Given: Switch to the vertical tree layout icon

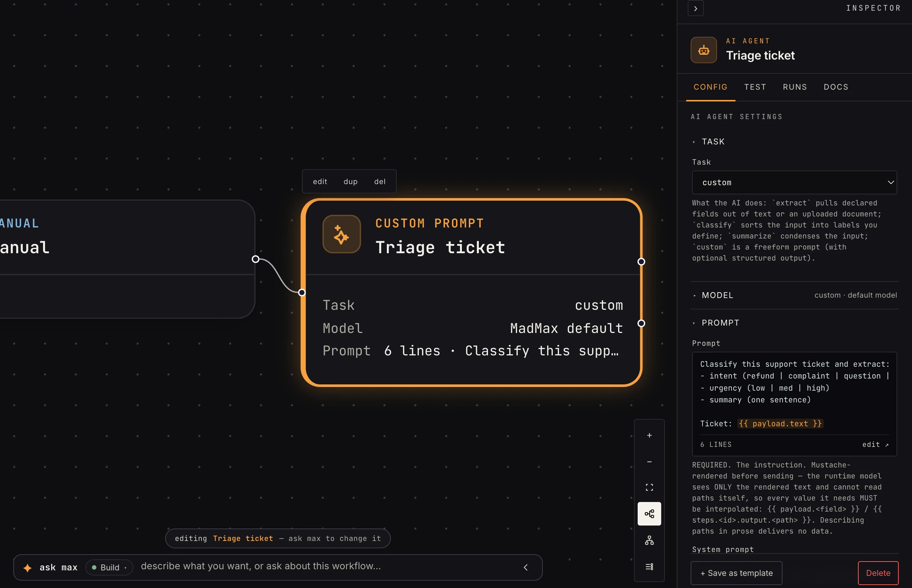Looking at the screenshot, I should [x=649, y=540].
